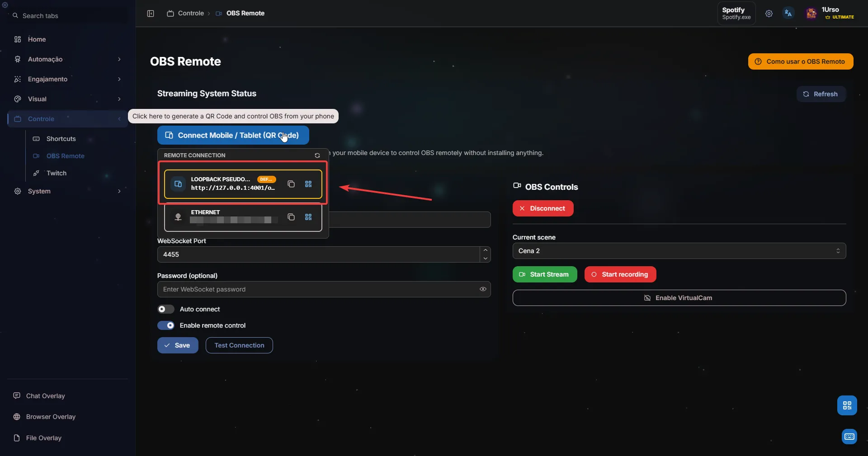Open Shortcuts in the sidebar
Viewport: 868px width, 456px height.
pyautogui.click(x=61, y=139)
